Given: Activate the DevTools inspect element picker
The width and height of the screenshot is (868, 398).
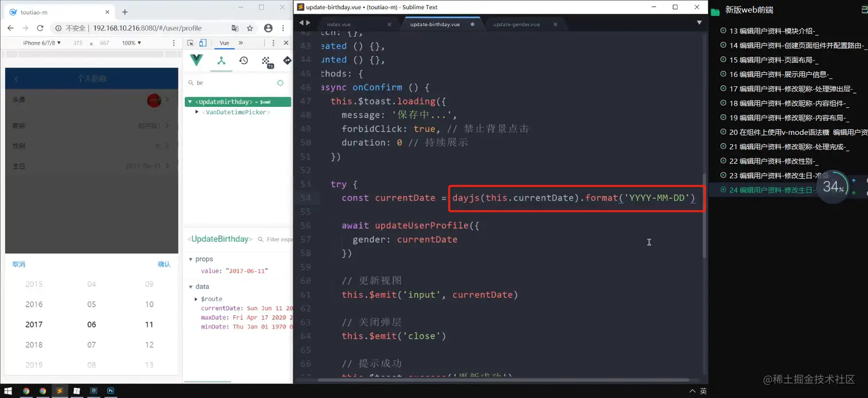Looking at the screenshot, I should [x=191, y=43].
